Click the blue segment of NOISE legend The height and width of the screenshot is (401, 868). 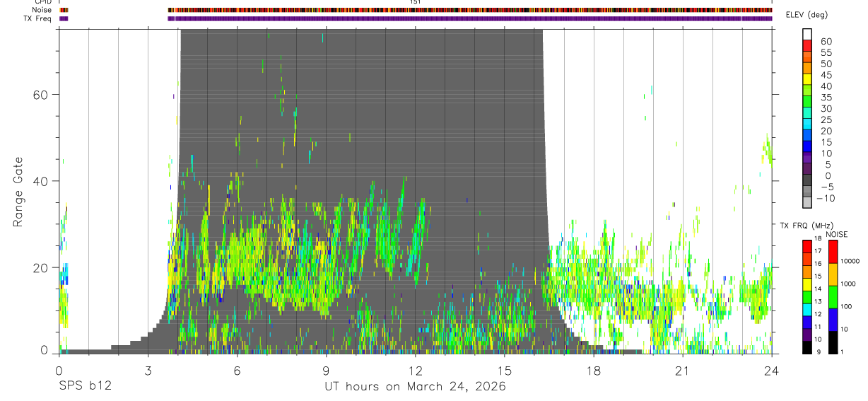(833, 320)
